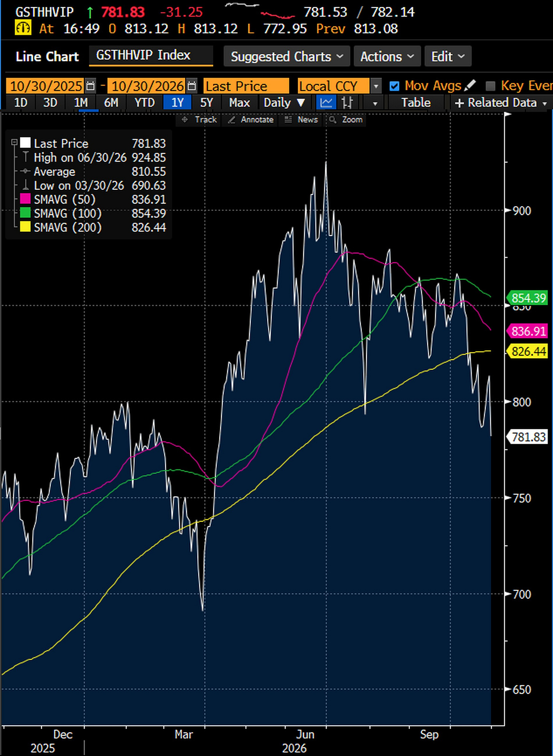Click the green up-arrow next to GSTHHVIP
Viewport: 553px width, 756px height.
[90, 13]
